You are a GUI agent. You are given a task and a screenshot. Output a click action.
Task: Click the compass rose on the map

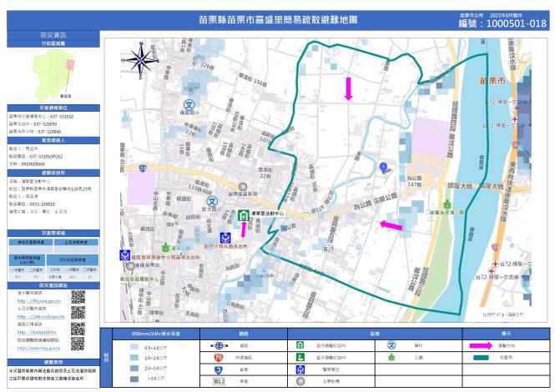click(x=140, y=58)
